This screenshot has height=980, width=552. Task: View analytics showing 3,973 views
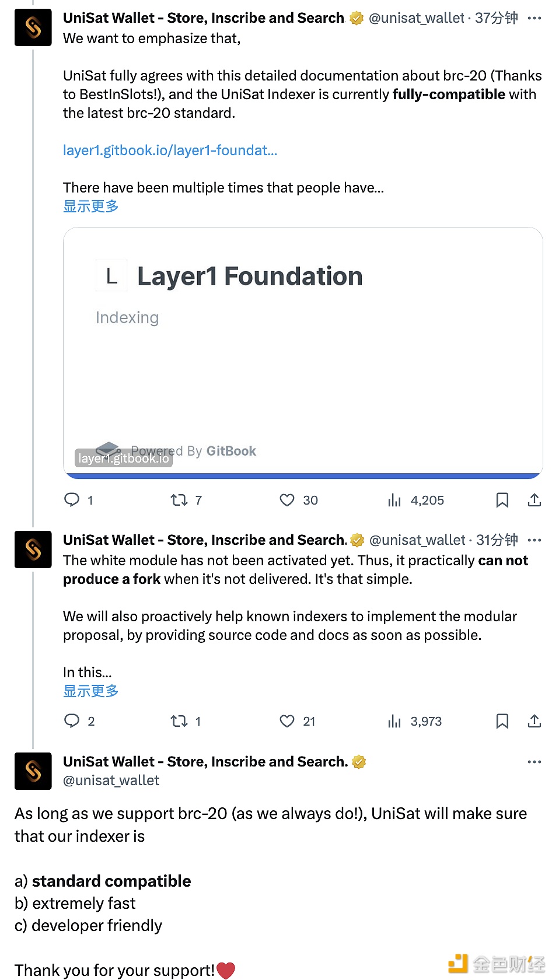395,721
